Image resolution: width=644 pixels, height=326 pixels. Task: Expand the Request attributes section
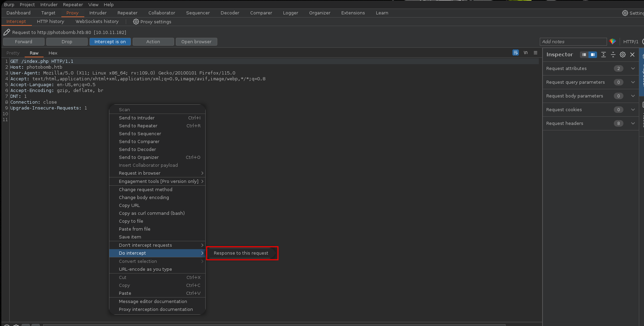pos(633,68)
